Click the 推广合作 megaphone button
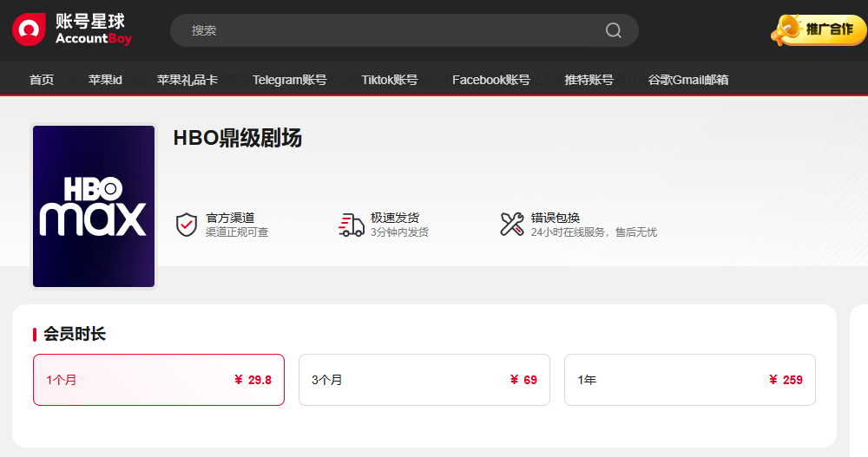The height and width of the screenshot is (457, 868). (819, 29)
